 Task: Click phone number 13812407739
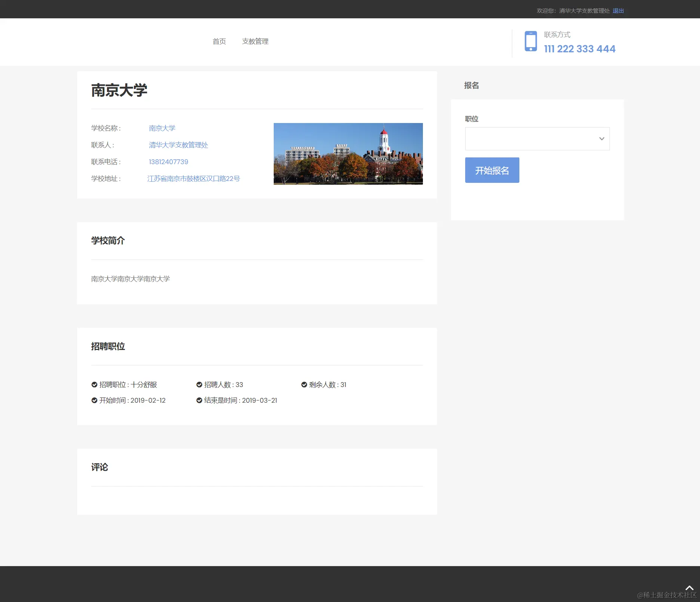[x=168, y=162]
